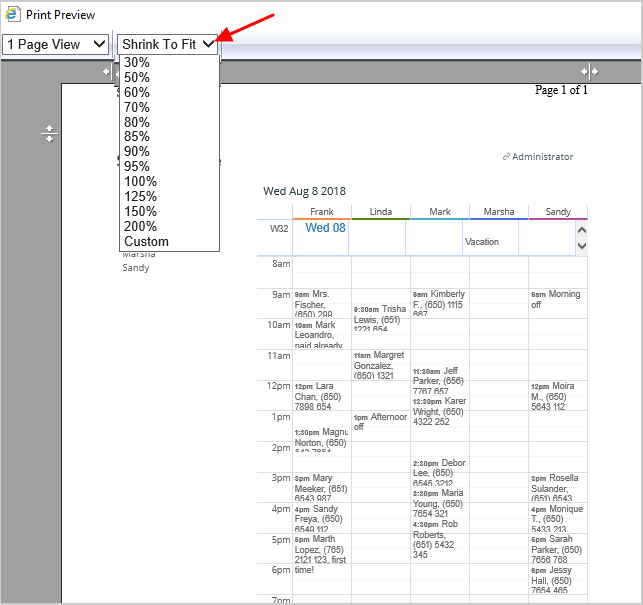This screenshot has width=643, height=605.
Task: Open the 4:30pm Rob Roberts appointment
Action: pos(440,539)
